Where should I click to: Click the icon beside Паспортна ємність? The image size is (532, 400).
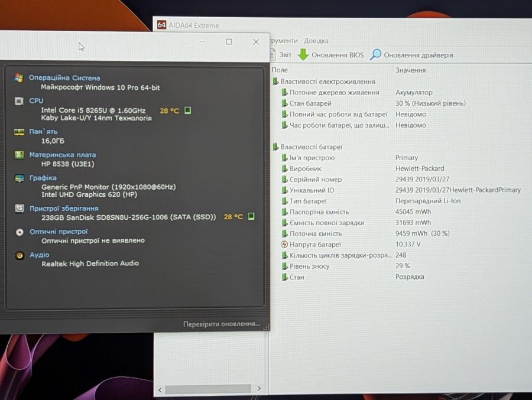[x=284, y=212]
